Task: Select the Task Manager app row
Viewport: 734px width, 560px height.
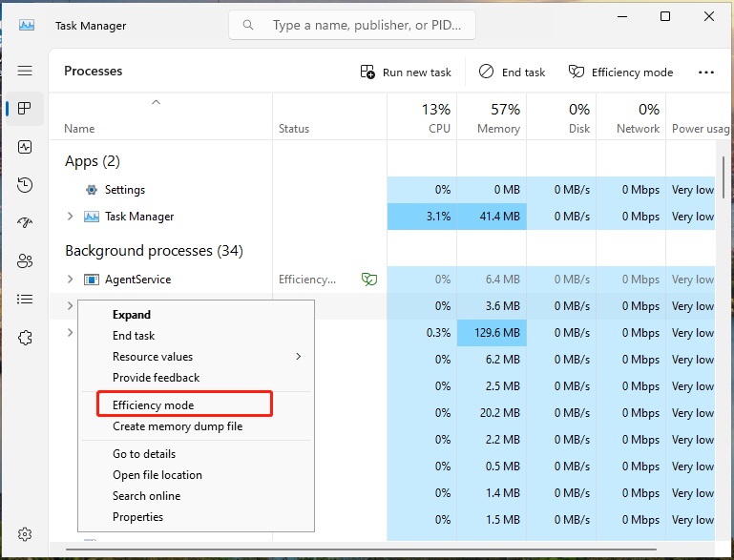Action: click(x=383, y=217)
